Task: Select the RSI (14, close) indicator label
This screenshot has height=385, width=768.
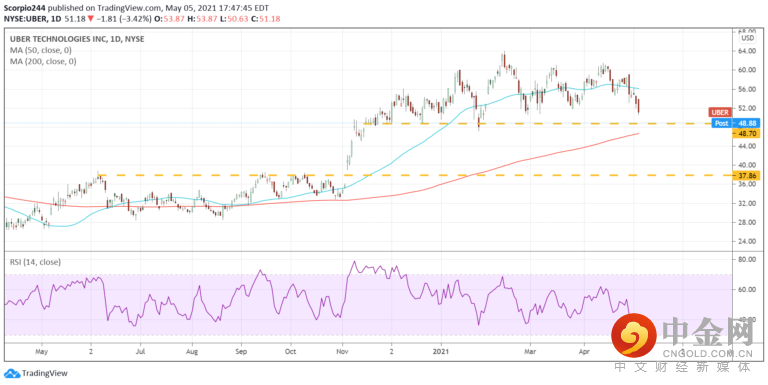Action: click(x=35, y=262)
